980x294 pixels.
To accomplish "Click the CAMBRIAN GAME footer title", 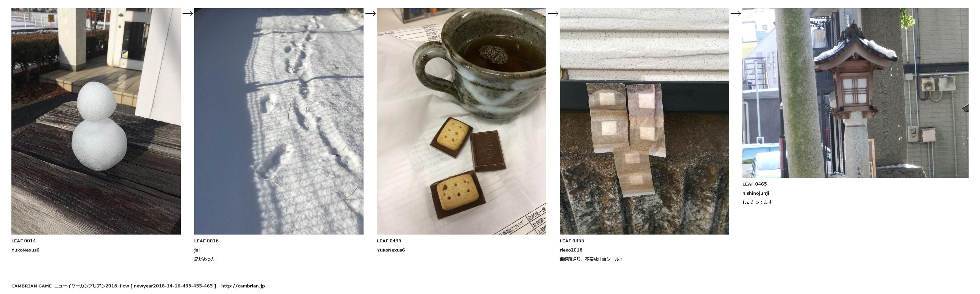I will 31,286.
